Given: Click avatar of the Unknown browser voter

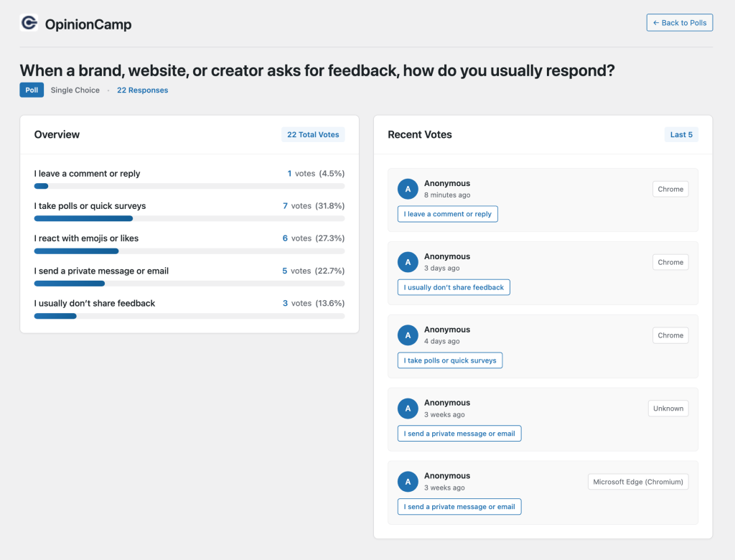Looking at the screenshot, I should [x=408, y=409].
